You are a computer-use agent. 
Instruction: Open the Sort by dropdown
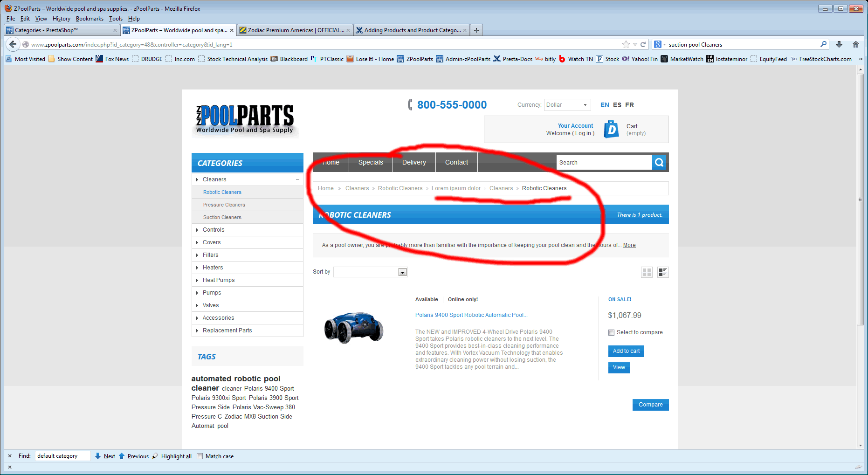point(372,272)
